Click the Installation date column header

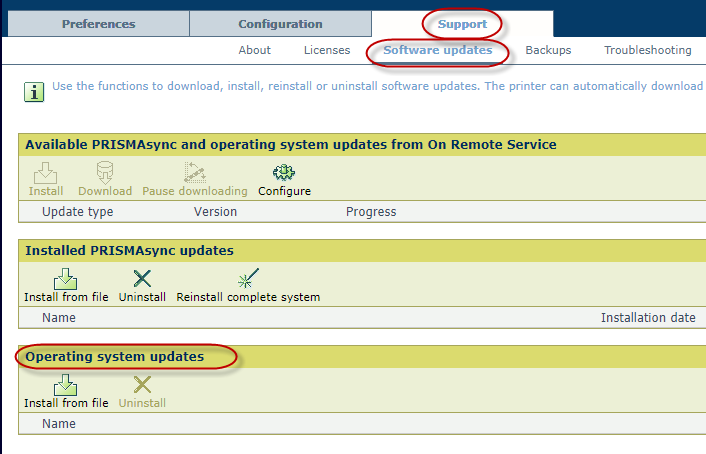[648, 318]
